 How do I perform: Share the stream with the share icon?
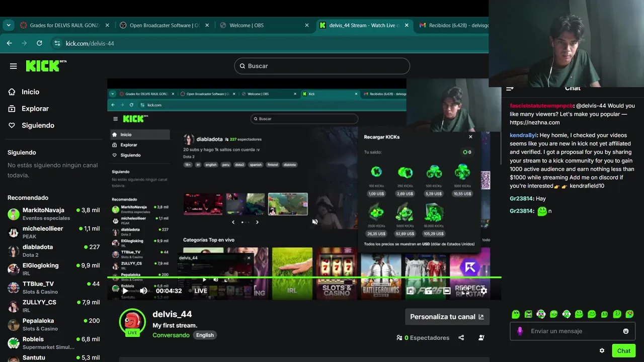point(461,338)
